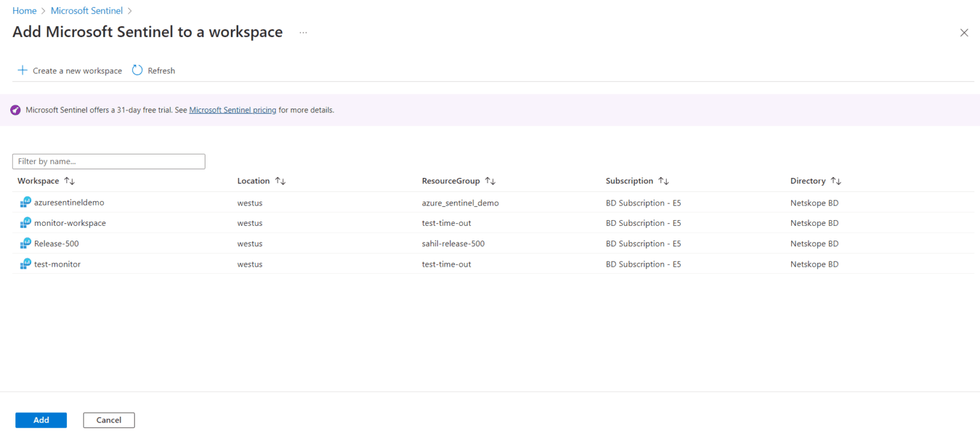The width and height of the screenshot is (980, 446).
Task: Select the test-monitor workspace icon
Action: pos(25,264)
